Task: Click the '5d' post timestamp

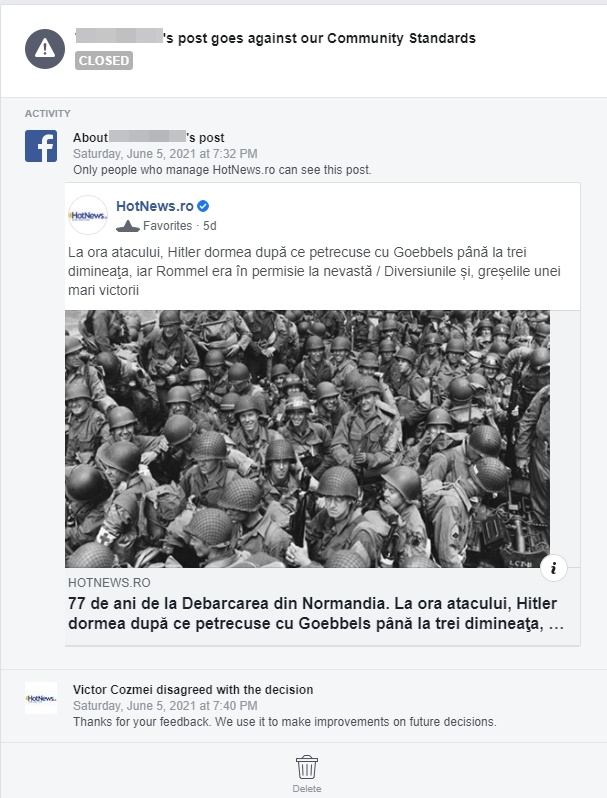Action: (210, 226)
